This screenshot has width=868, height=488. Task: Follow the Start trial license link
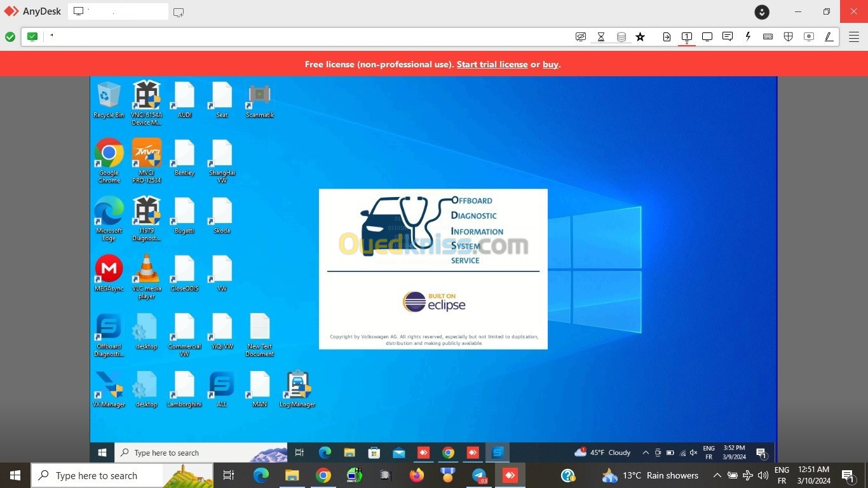click(x=492, y=64)
